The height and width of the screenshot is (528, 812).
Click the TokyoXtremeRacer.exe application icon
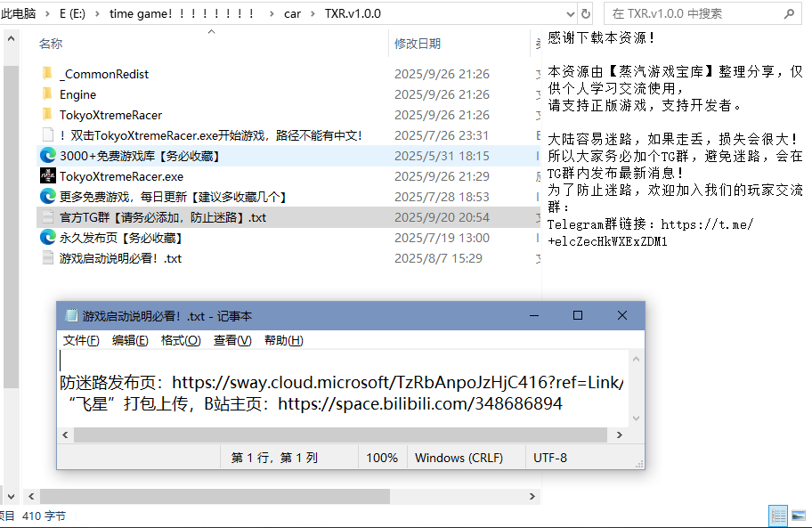48,176
